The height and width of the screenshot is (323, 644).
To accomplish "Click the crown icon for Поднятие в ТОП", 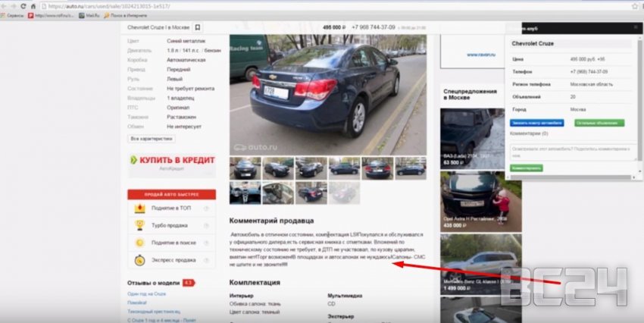I will (x=139, y=208).
